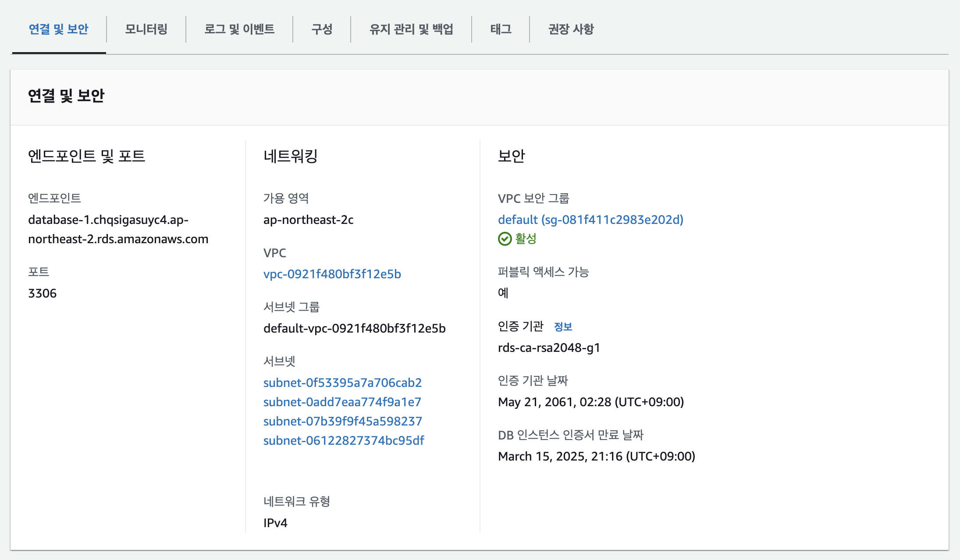Click the green 활성 status check icon

click(505, 239)
